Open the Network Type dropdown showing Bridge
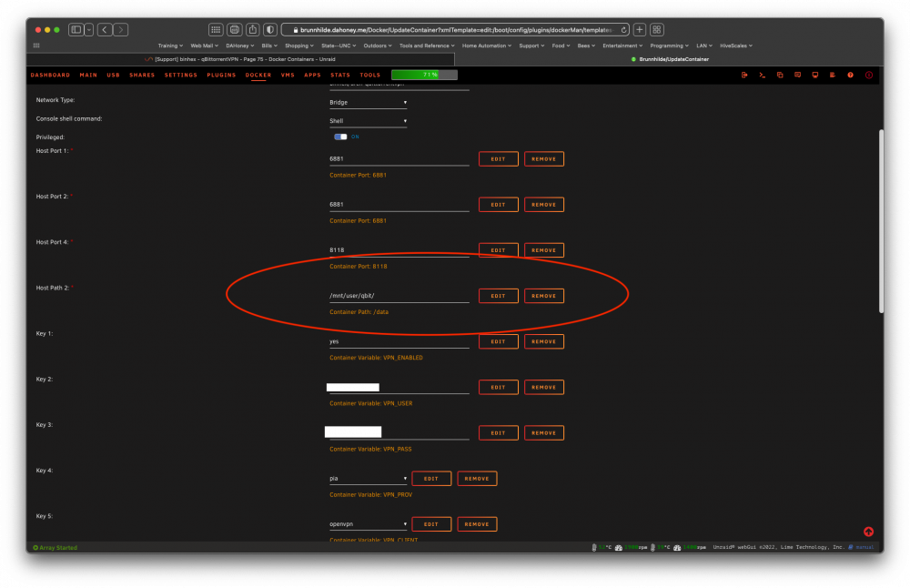910x588 pixels. coord(368,103)
